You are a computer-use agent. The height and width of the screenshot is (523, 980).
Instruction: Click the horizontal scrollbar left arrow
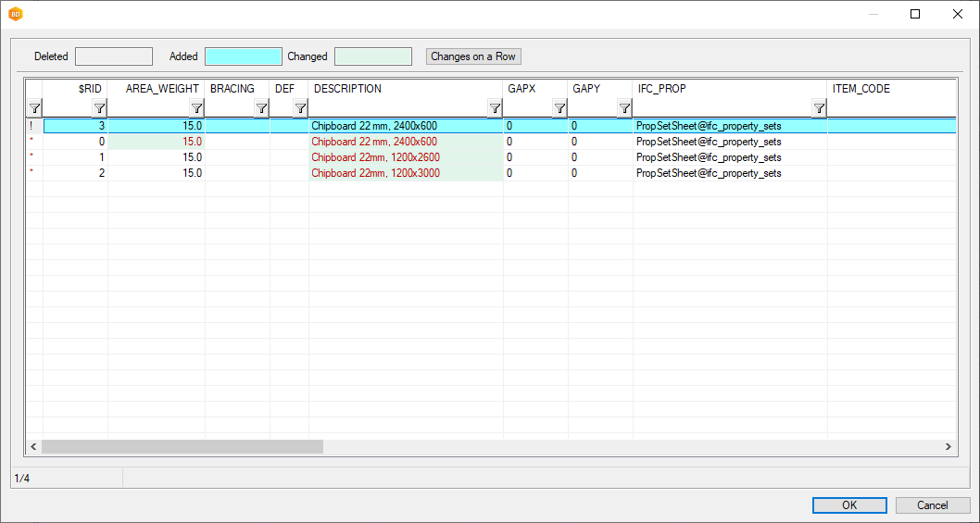click(x=34, y=447)
